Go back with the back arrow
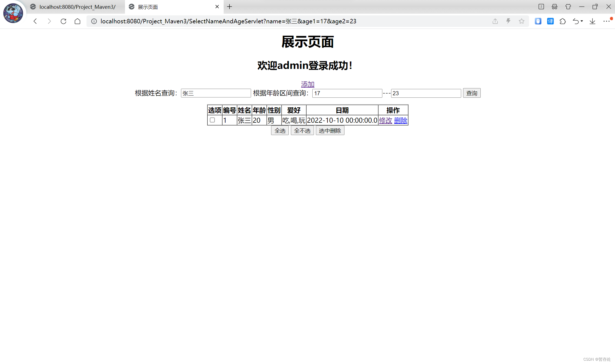 35,21
